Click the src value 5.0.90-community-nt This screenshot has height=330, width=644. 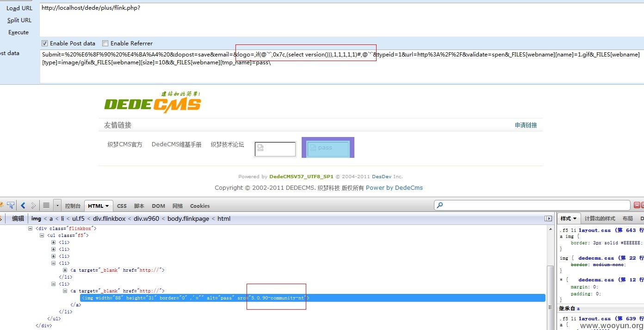click(278, 298)
